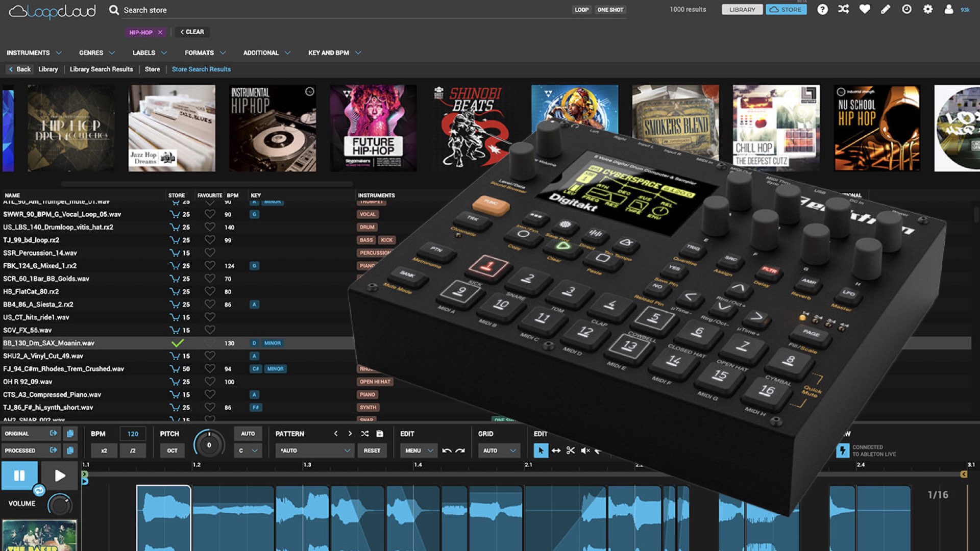This screenshot has height=551, width=980.
Task: Click the shuffle icon in the top bar
Action: [x=844, y=9]
